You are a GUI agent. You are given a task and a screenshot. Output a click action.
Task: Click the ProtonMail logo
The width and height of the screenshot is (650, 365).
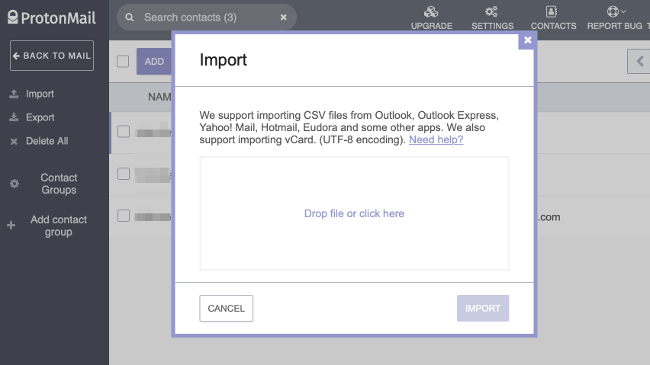52,17
